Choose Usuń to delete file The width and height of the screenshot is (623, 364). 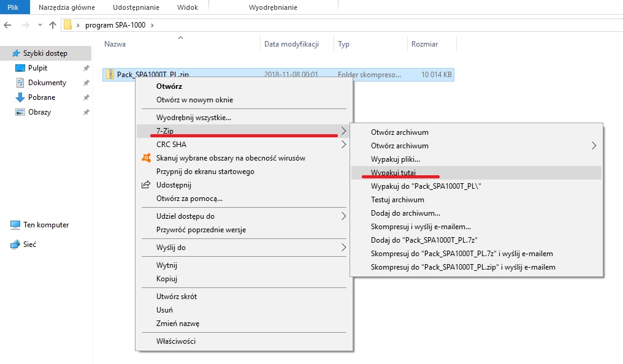click(x=164, y=310)
